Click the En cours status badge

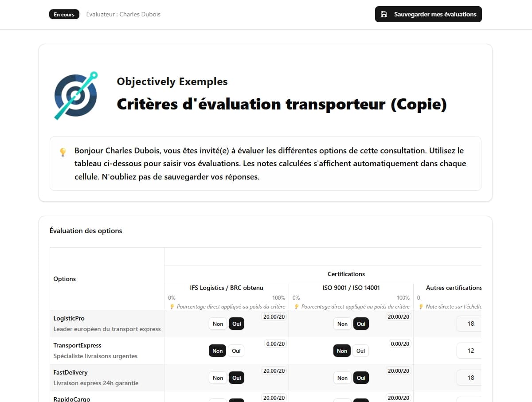[64, 14]
